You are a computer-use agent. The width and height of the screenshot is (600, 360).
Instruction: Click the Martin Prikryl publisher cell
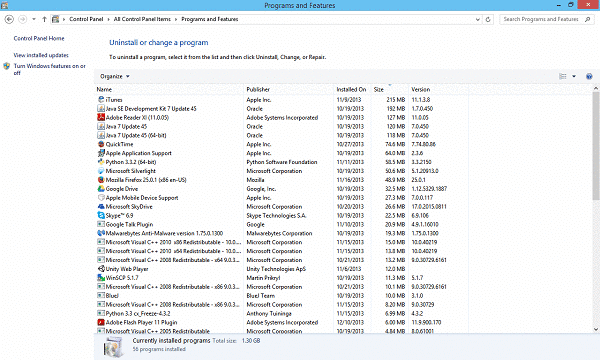(x=263, y=278)
